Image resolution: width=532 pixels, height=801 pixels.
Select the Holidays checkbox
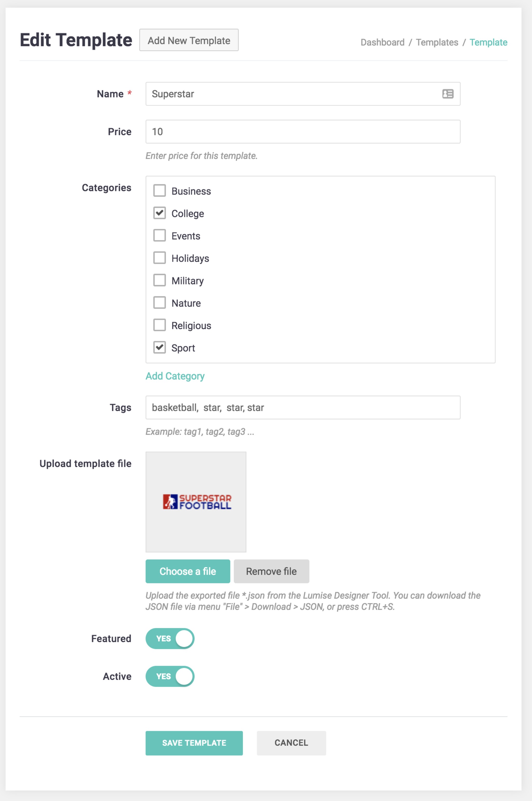pos(159,258)
